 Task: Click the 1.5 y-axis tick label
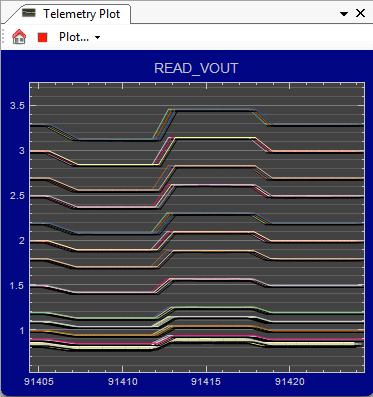click(x=17, y=286)
